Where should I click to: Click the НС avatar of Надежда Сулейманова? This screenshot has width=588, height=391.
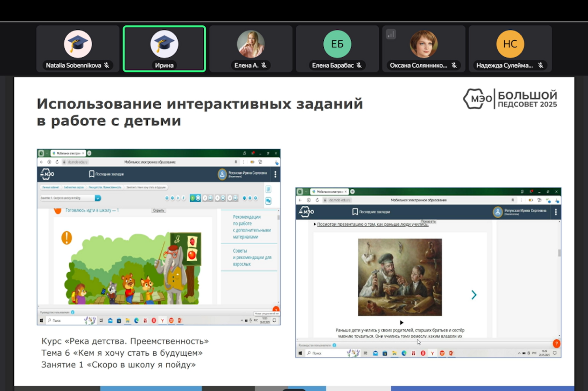pos(510,44)
